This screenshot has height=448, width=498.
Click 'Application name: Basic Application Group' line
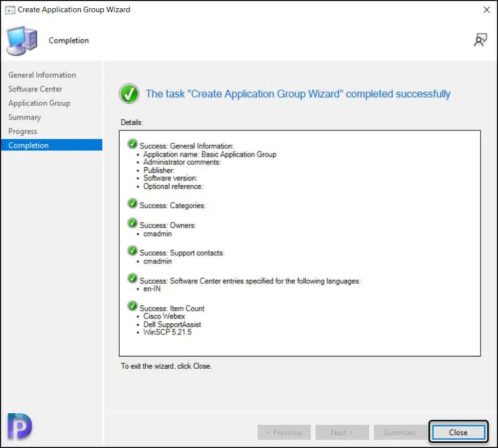pos(210,154)
